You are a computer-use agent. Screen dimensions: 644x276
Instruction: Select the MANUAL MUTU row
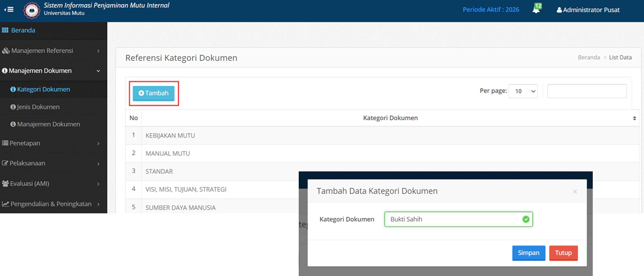click(382, 153)
